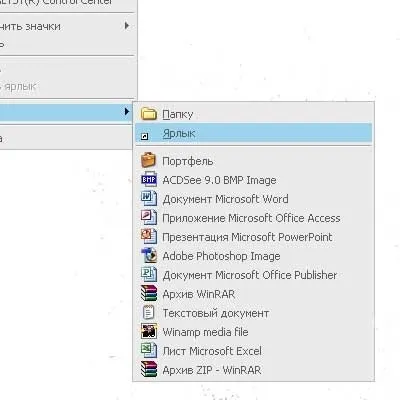Create new Текстовый документ

(253, 313)
